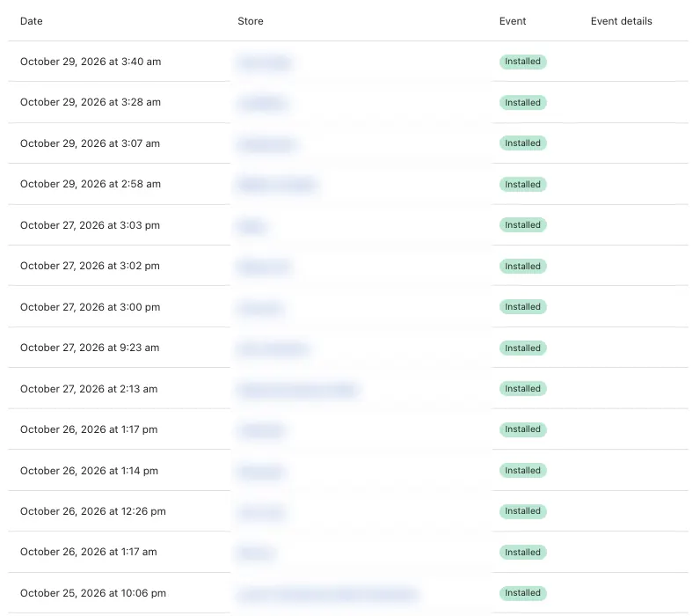The width and height of the screenshot is (700, 616).
Task: Click Installed badge for 3:07 am row
Action: pyautogui.click(x=522, y=143)
